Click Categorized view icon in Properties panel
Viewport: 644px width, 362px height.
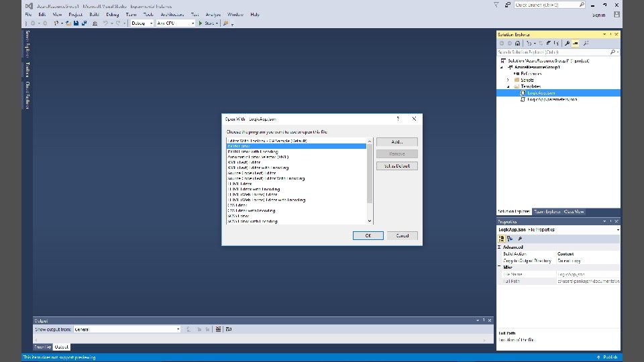(502, 239)
